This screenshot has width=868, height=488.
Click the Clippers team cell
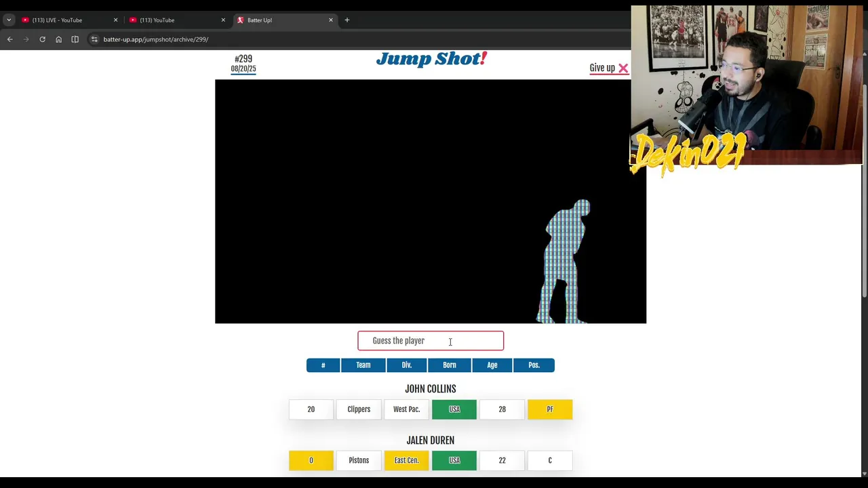tap(359, 409)
